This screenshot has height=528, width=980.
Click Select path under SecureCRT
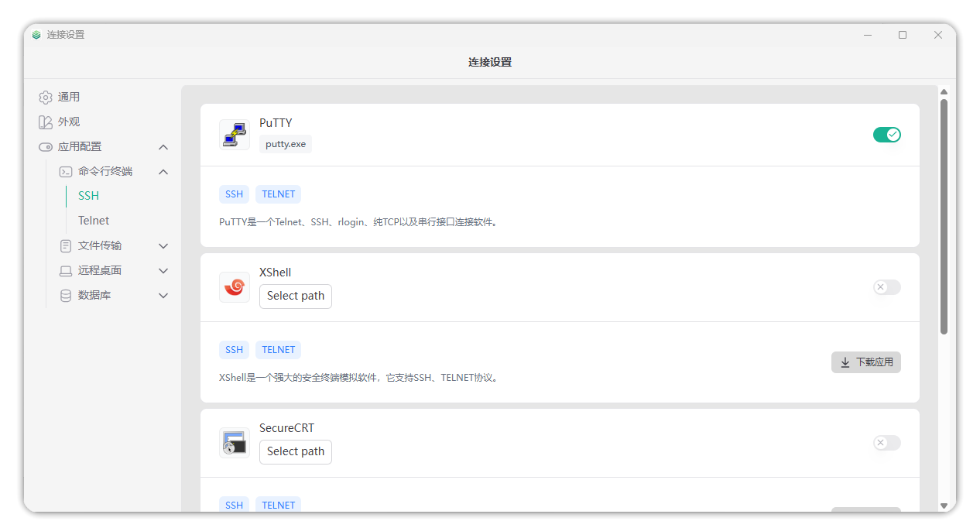tap(296, 452)
